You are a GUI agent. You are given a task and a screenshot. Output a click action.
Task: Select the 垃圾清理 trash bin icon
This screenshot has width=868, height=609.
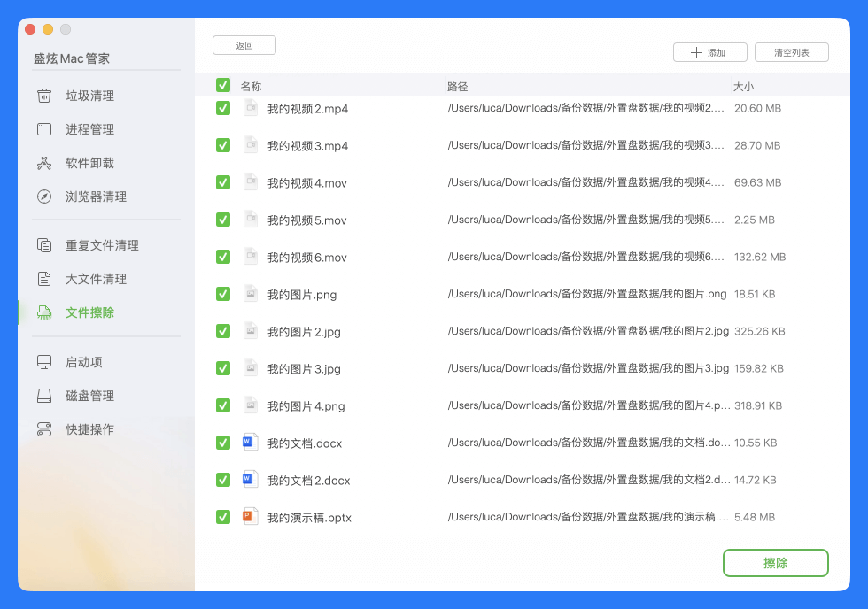(43, 96)
